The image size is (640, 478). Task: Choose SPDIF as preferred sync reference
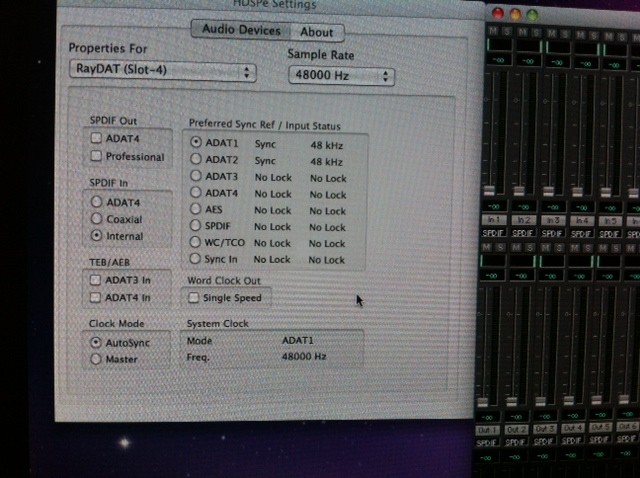[x=196, y=225]
